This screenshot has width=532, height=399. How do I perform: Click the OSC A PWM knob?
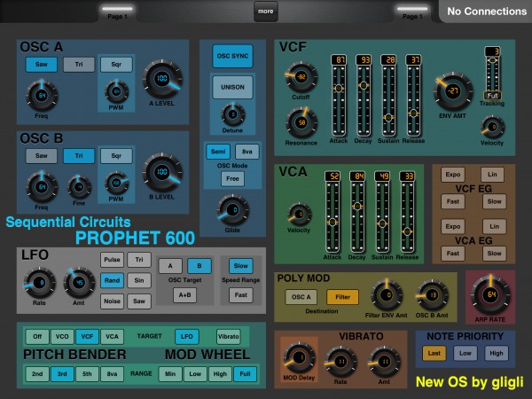[x=116, y=91]
